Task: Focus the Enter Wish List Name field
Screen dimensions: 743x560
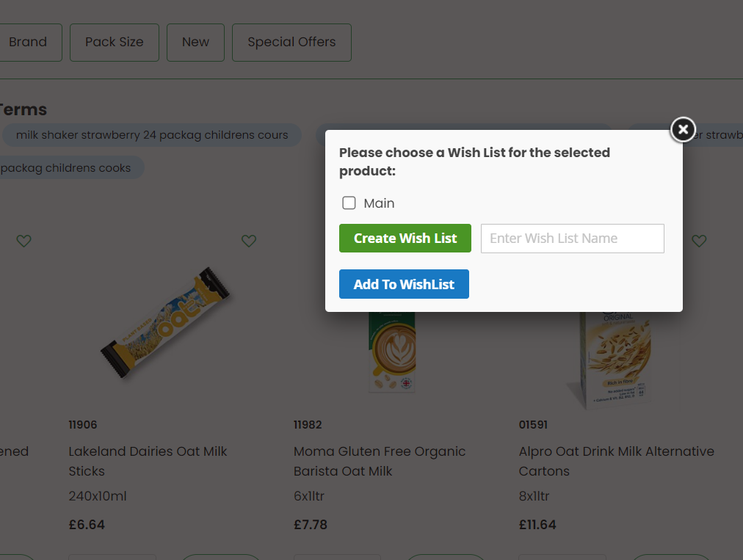Action: coord(572,239)
